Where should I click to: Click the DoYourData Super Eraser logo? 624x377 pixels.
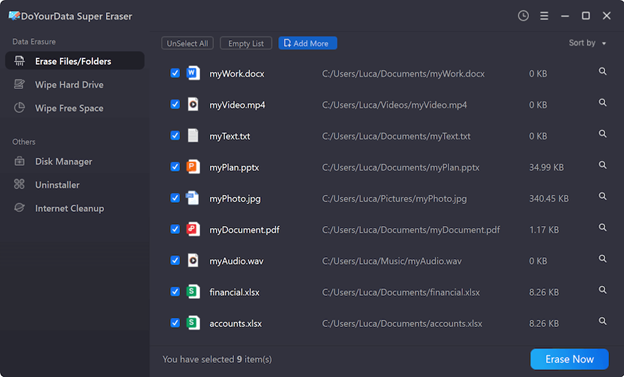[14, 16]
